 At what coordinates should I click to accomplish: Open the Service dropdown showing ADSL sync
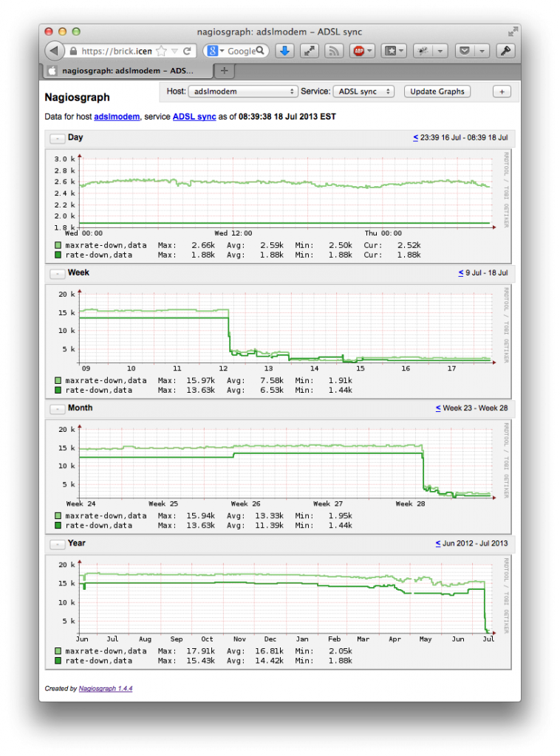pyautogui.click(x=365, y=92)
